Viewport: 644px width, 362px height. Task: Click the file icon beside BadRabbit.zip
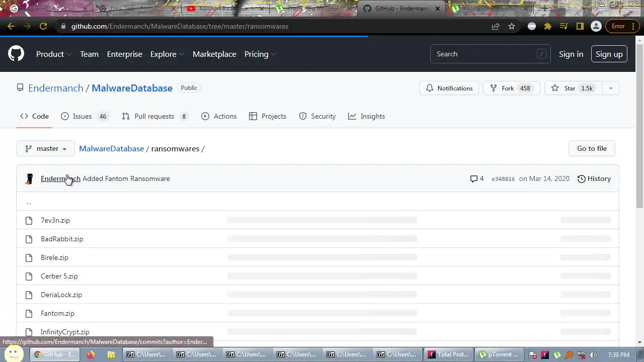(x=29, y=239)
